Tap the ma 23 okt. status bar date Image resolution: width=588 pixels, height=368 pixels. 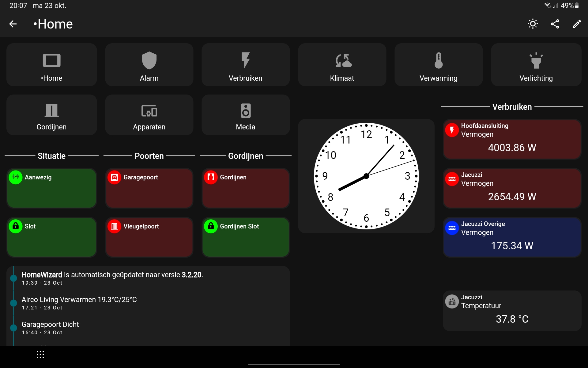pos(50,6)
